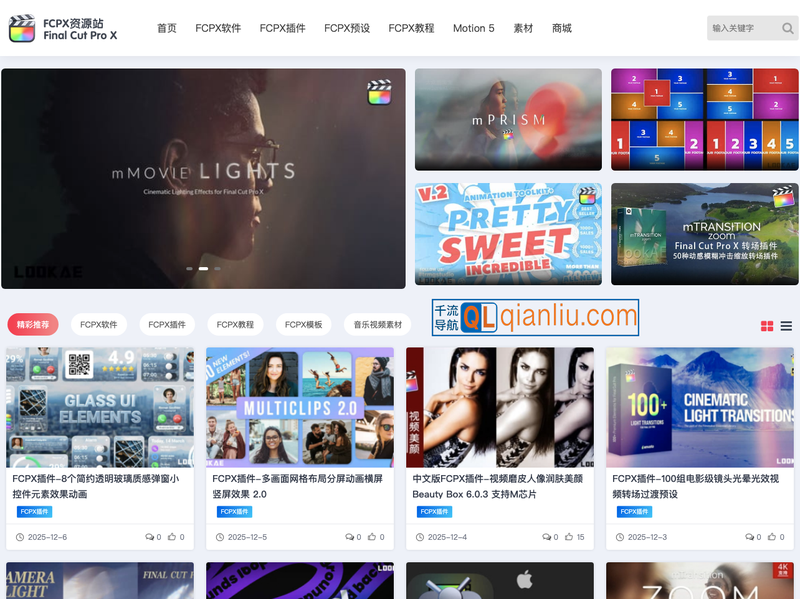Select the second carousel dot under the banner
800x599 pixels.
(x=203, y=269)
